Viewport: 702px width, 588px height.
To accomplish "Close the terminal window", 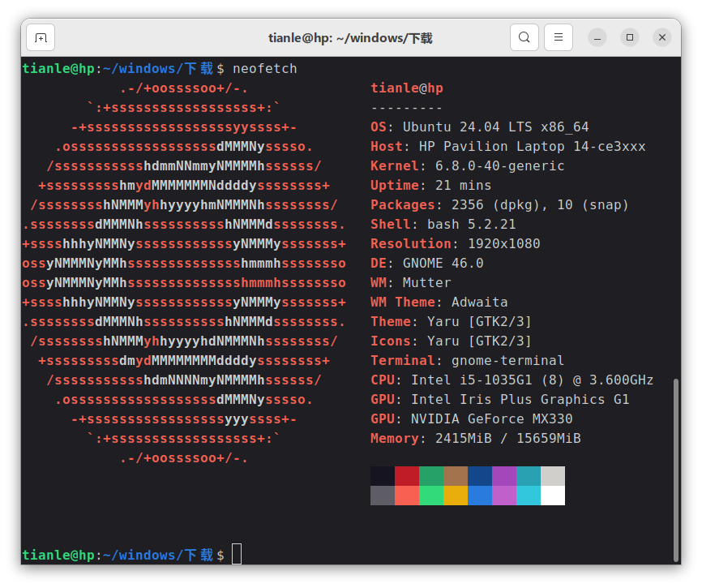I will pyautogui.click(x=662, y=37).
